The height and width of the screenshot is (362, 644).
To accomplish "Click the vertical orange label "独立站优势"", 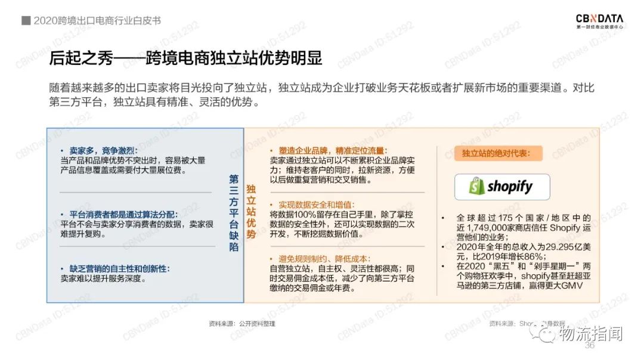I will coord(251,212).
